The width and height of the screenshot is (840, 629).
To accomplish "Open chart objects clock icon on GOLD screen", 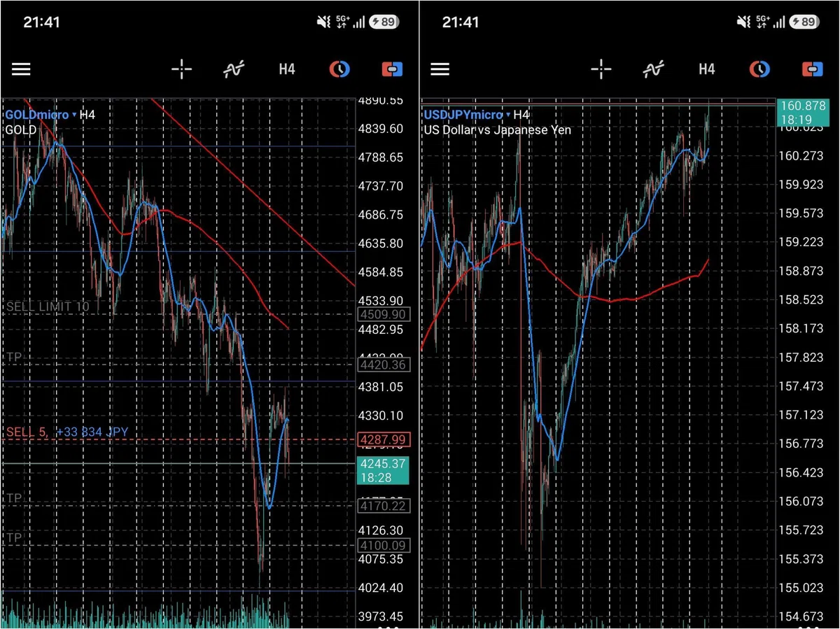I will tap(339, 69).
